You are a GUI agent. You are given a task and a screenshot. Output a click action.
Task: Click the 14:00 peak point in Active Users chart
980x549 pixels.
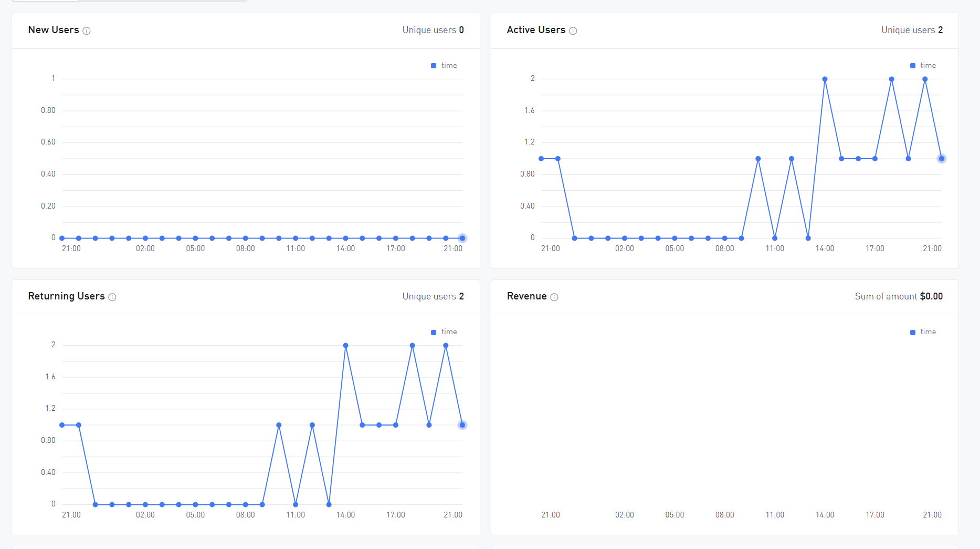(x=825, y=79)
